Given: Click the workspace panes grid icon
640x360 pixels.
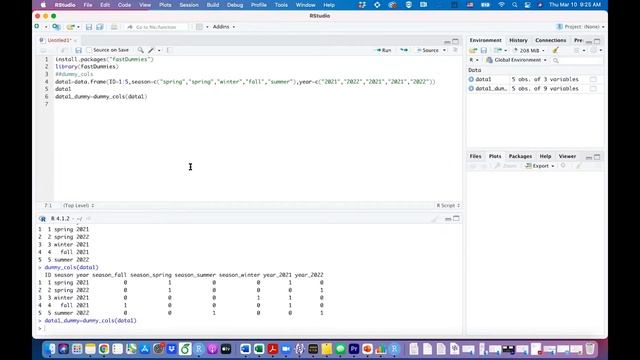Looking at the screenshot, I should point(199,27).
